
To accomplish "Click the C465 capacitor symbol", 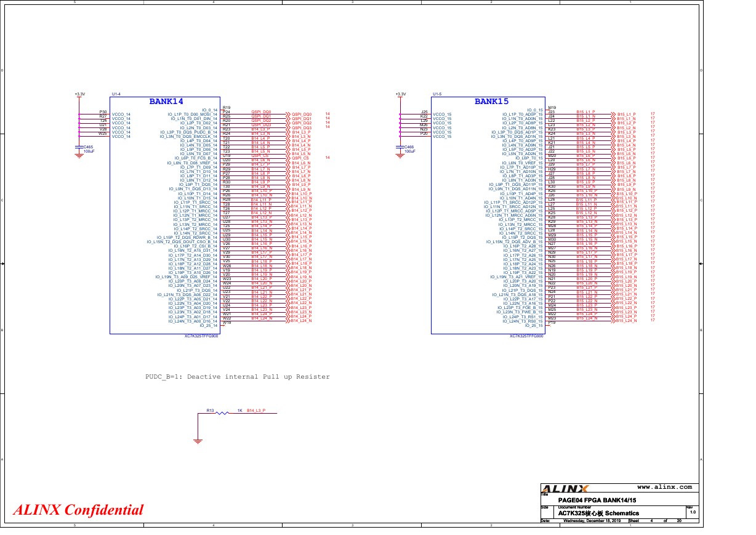I will [79, 148].
